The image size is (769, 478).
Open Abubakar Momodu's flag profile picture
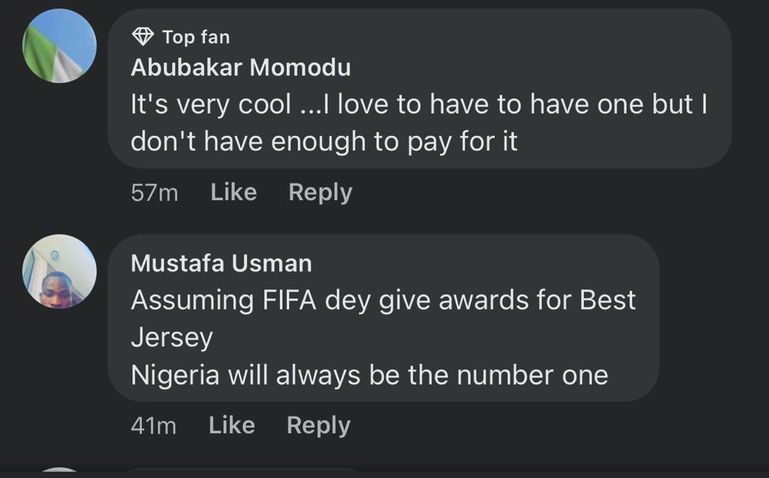[x=60, y=46]
